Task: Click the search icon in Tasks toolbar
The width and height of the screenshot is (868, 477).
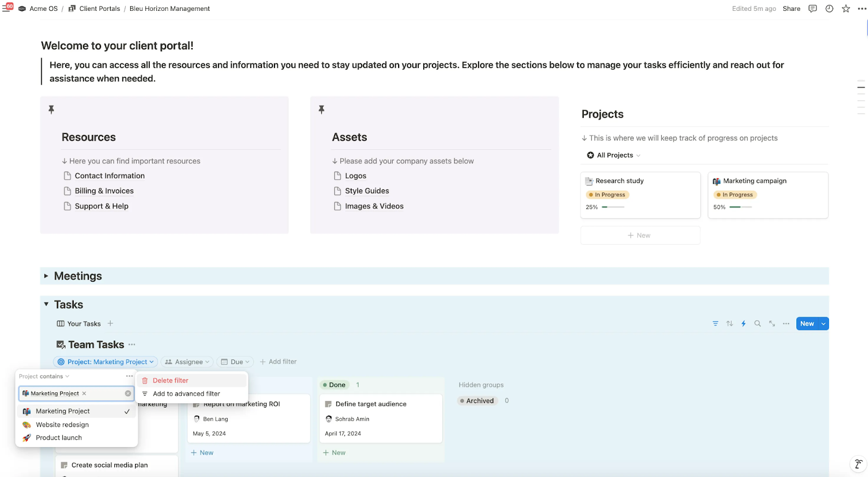Action: tap(758, 323)
